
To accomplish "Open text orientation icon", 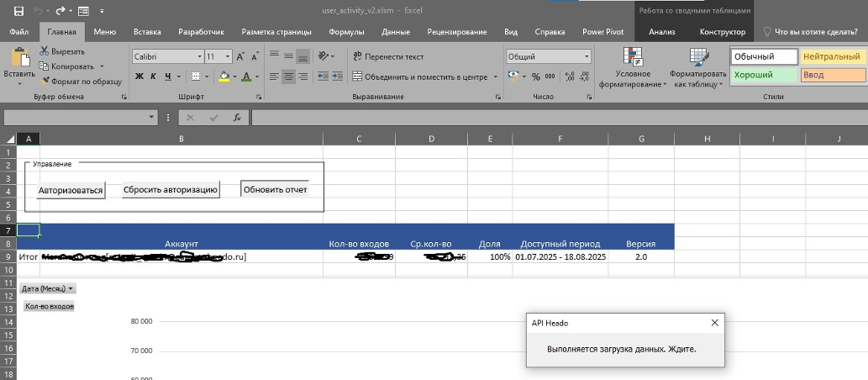I will [324, 56].
